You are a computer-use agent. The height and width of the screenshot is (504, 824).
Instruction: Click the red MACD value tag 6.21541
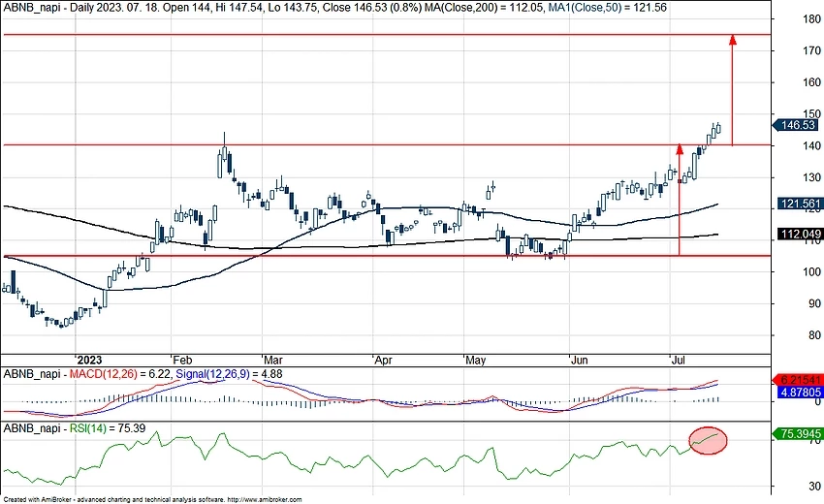[799, 379]
